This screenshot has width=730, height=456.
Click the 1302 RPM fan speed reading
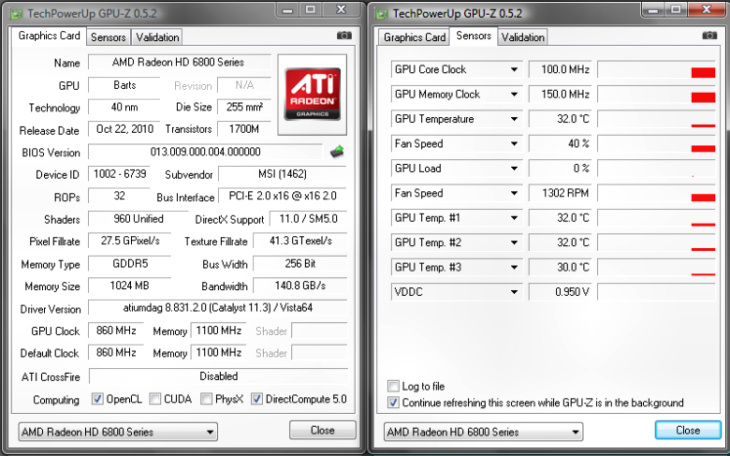[x=561, y=193]
